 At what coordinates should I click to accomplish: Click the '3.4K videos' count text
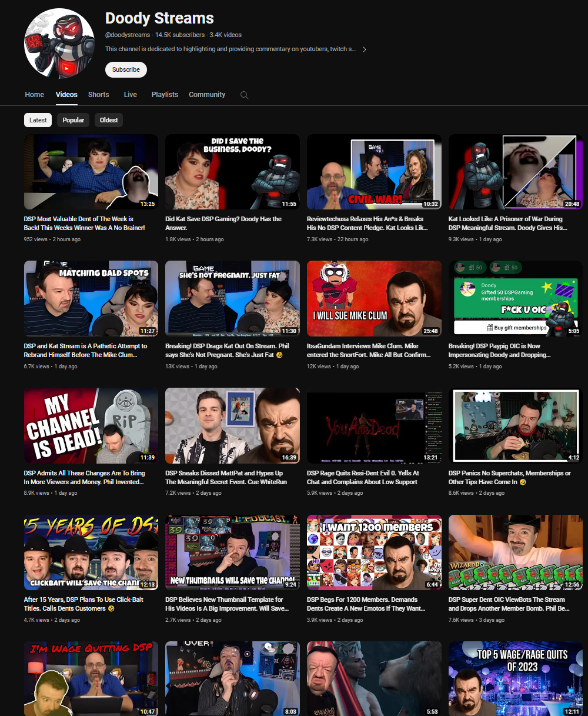pos(225,35)
